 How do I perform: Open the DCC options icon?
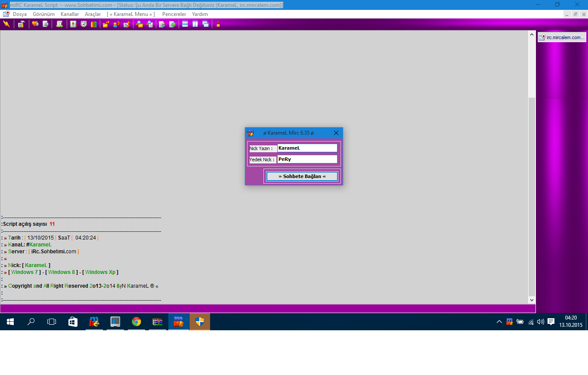click(127, 24)
